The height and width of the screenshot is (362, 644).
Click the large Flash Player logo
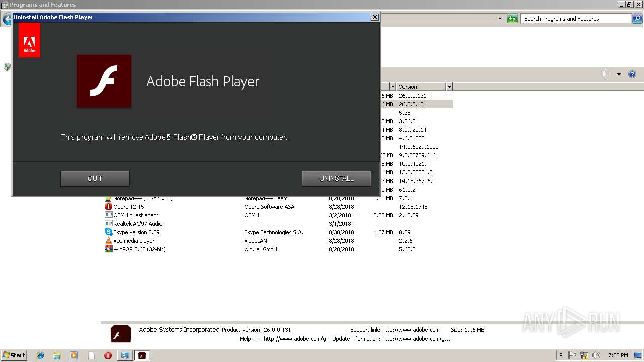pyautogui.click(x=104, y=81)
